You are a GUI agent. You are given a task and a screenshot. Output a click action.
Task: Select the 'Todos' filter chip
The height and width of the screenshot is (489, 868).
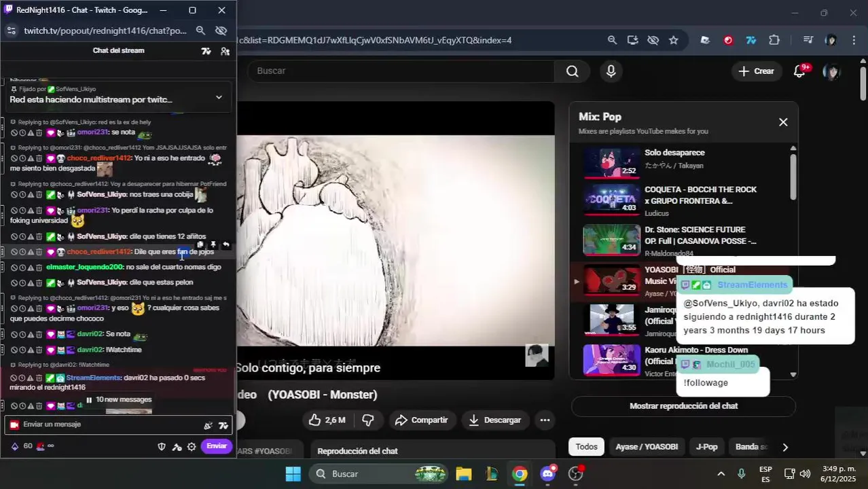click(x=587, y=447)
